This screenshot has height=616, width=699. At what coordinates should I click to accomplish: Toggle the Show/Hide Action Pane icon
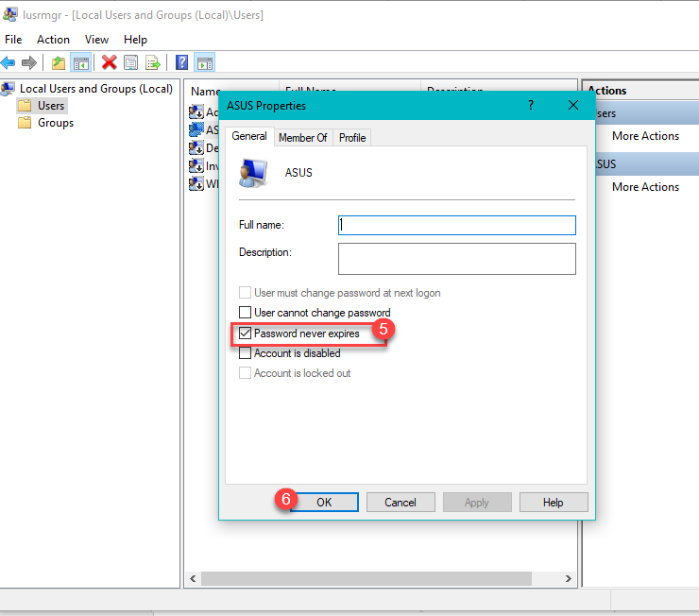pyautogui.click(x=205, y=62)
